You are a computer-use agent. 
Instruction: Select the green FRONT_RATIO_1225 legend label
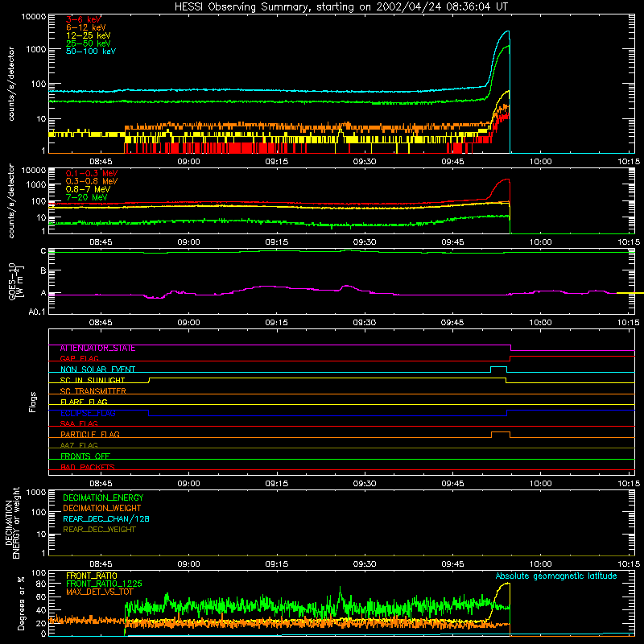[104, 584]
